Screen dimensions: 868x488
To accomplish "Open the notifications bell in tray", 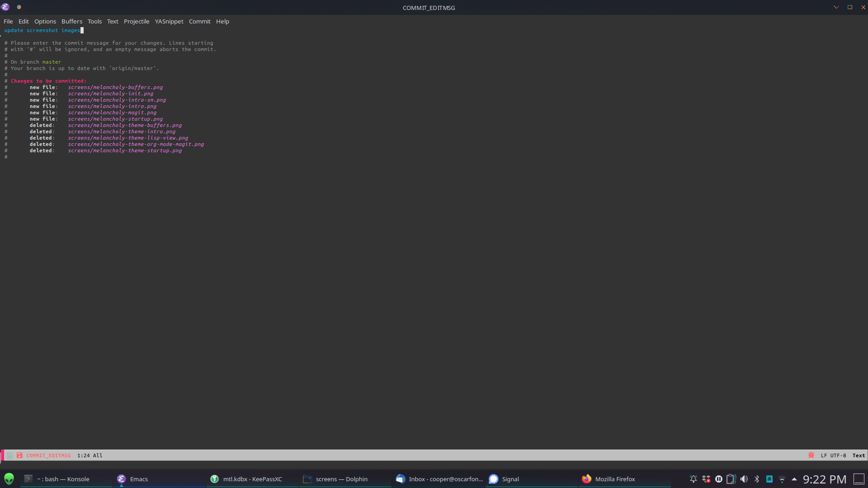I will click(x=693, y=479).
